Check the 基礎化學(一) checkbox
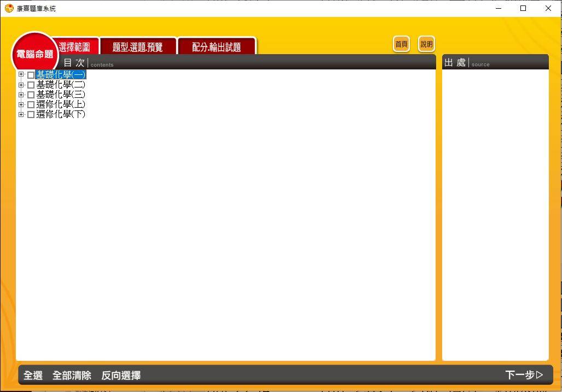This screenshot has height=392, width=562. pos(31,75)
